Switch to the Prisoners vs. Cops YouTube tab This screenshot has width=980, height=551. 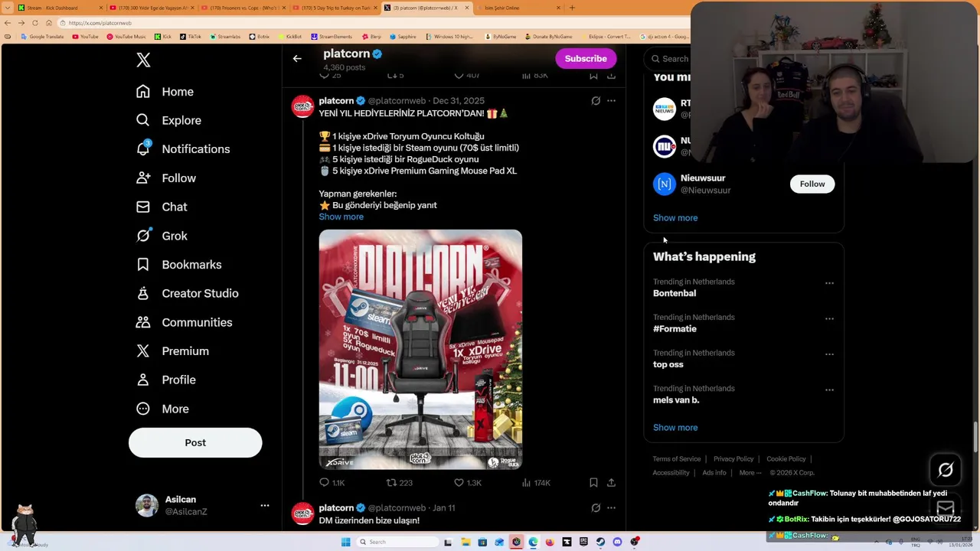pos(245,8)
